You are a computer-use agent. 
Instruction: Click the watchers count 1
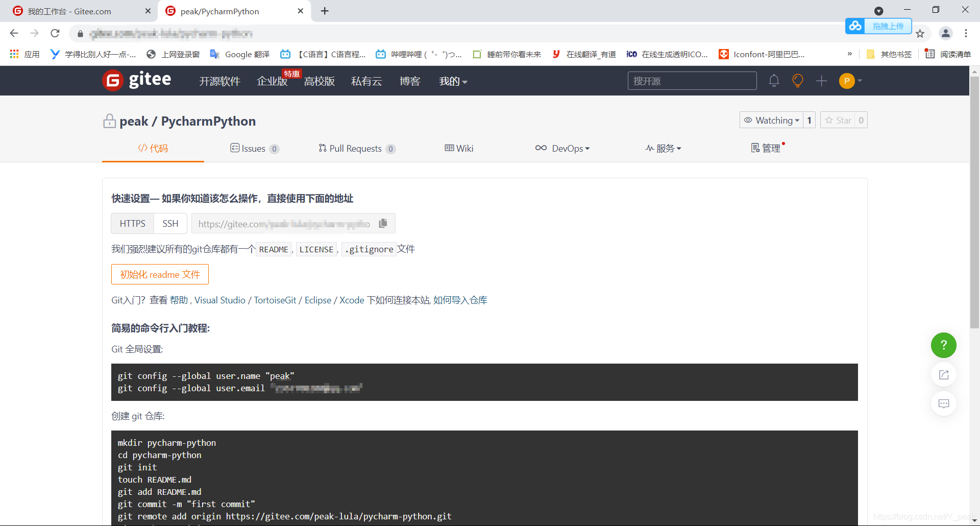pos(809,120)
